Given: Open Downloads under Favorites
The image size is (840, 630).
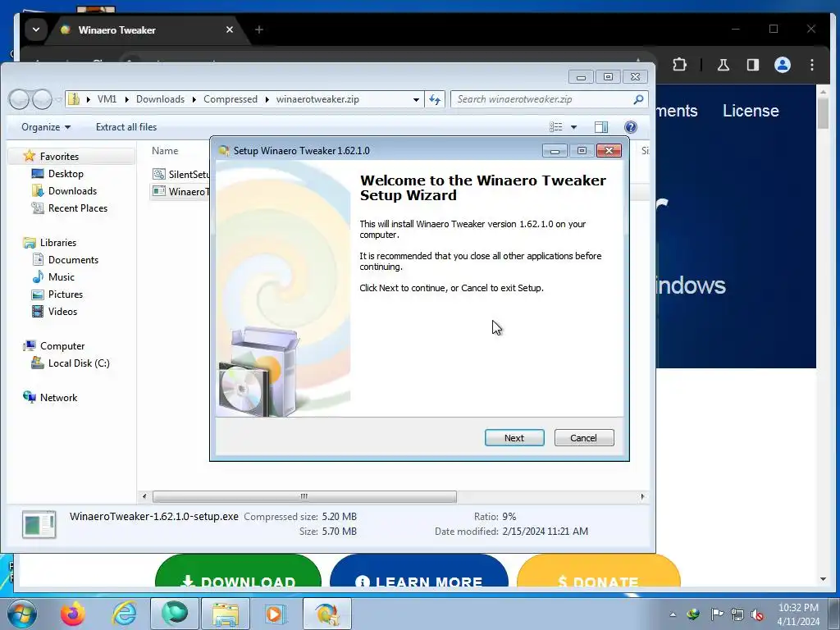Looking at the screenshot, I should point(72,190).
